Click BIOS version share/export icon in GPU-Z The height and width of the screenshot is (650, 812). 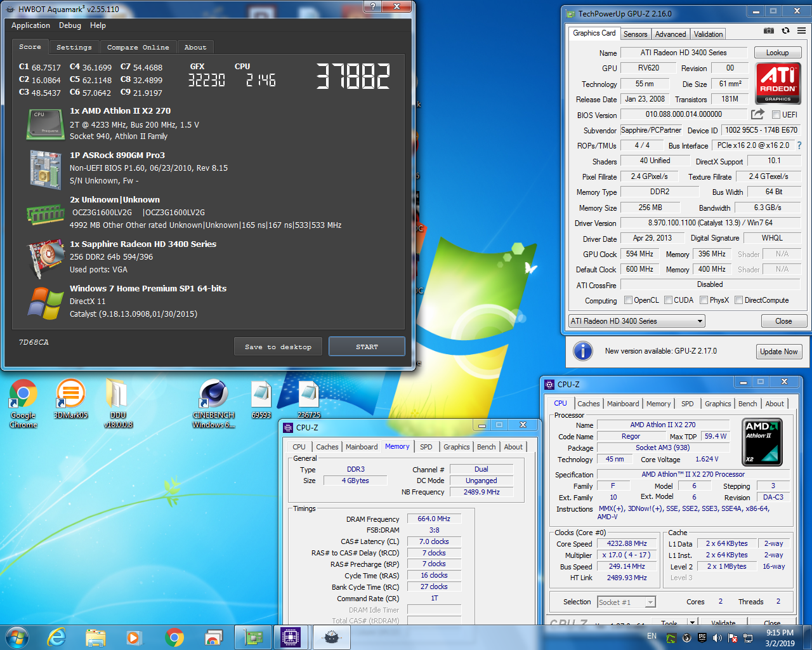click(x=757, y=114)
